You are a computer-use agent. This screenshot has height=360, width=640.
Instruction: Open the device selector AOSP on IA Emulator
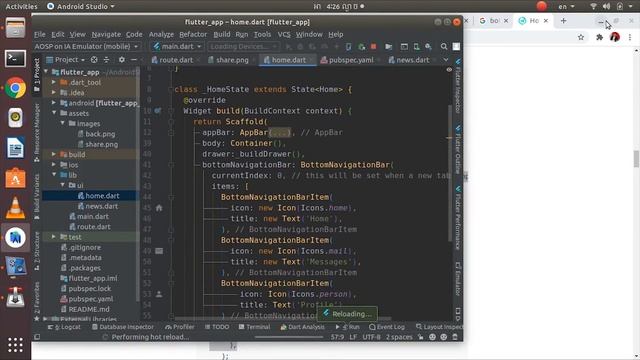coord(87,47)
